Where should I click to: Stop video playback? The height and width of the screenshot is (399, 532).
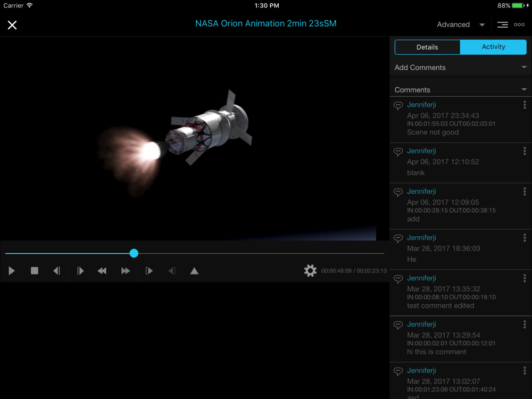click(x=34, y=271)
